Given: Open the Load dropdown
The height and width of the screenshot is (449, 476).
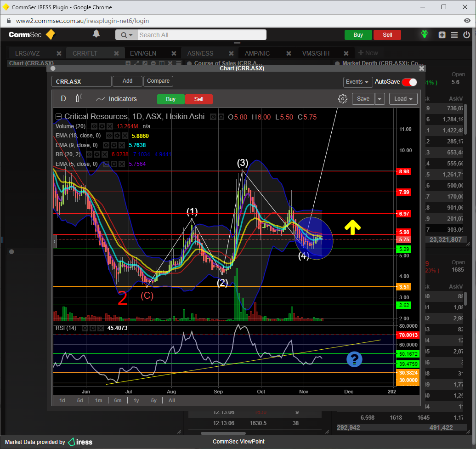Looking at the screenshot, I should point(403,99).
